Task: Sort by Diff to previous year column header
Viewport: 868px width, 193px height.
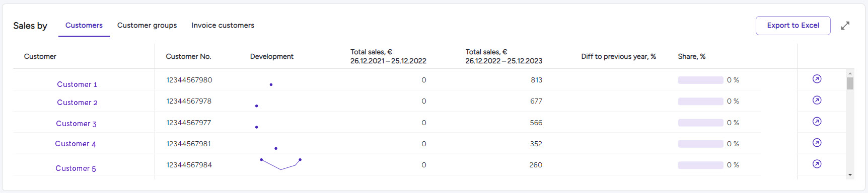Action: (618, 56)
